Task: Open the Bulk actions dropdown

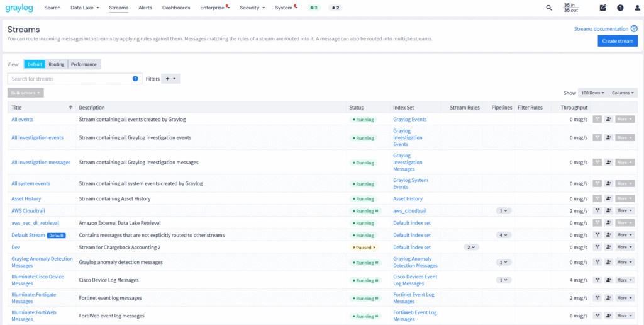Action: pos(25,93)
